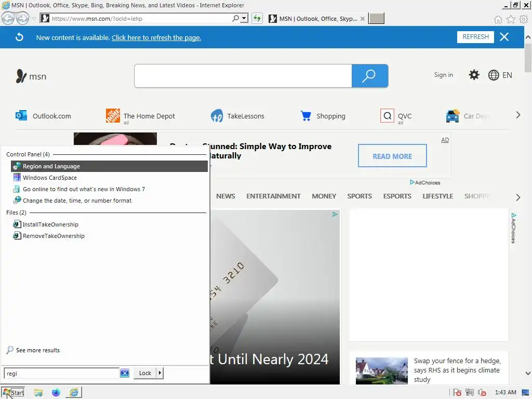Click the Start menu search box

pos(61,373)
